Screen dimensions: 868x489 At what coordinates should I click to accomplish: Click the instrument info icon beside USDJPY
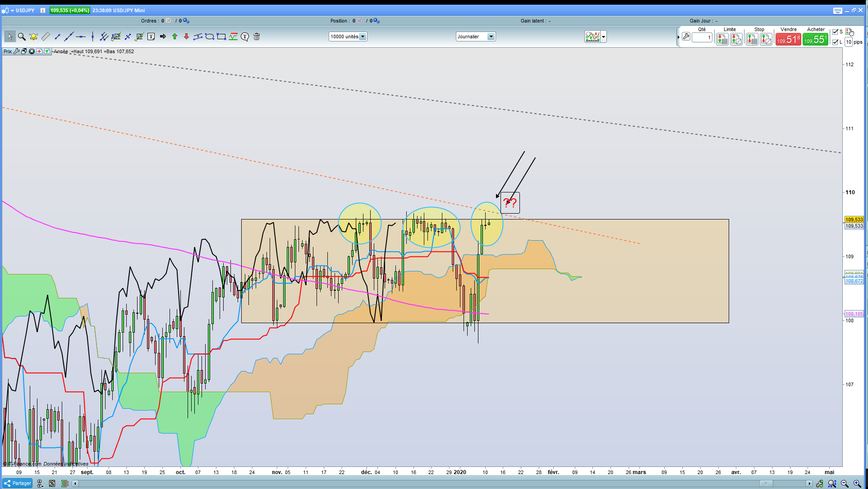point(43,10)
